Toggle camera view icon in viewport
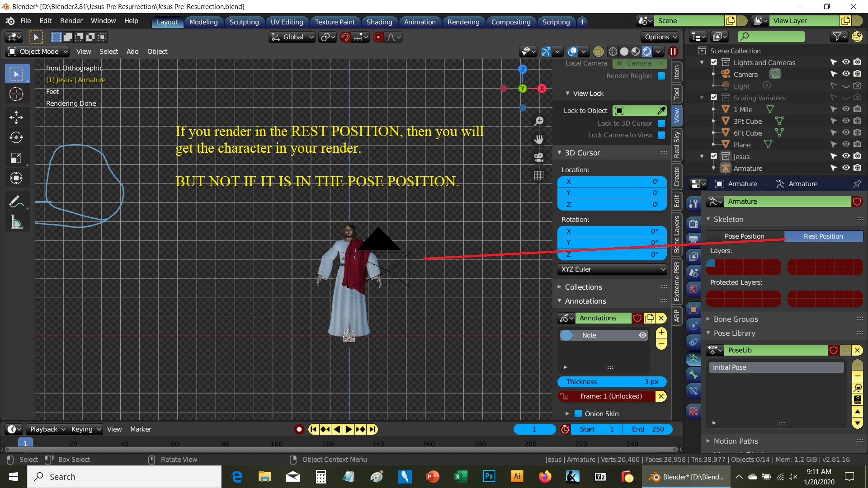 [x=538, y=157]
